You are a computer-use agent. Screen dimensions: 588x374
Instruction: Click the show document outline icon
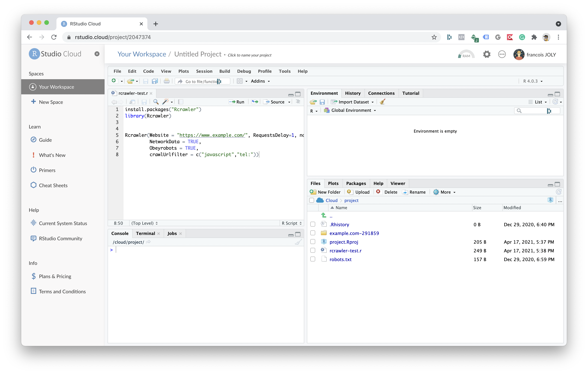coord(298,101)
